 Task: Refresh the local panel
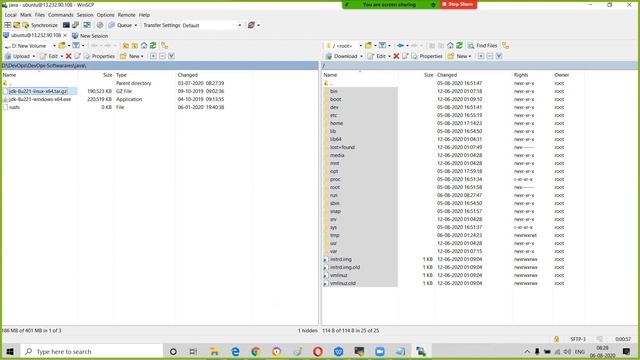153,46
